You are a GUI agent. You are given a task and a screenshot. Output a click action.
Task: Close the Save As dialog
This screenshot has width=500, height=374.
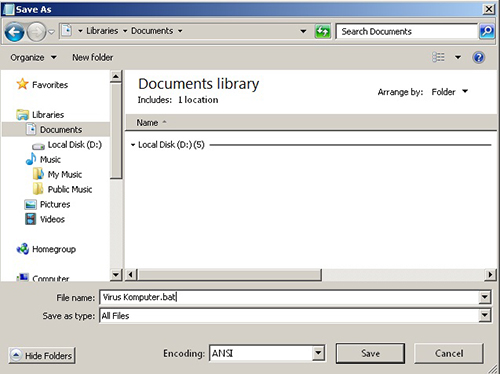coord(489,9)
